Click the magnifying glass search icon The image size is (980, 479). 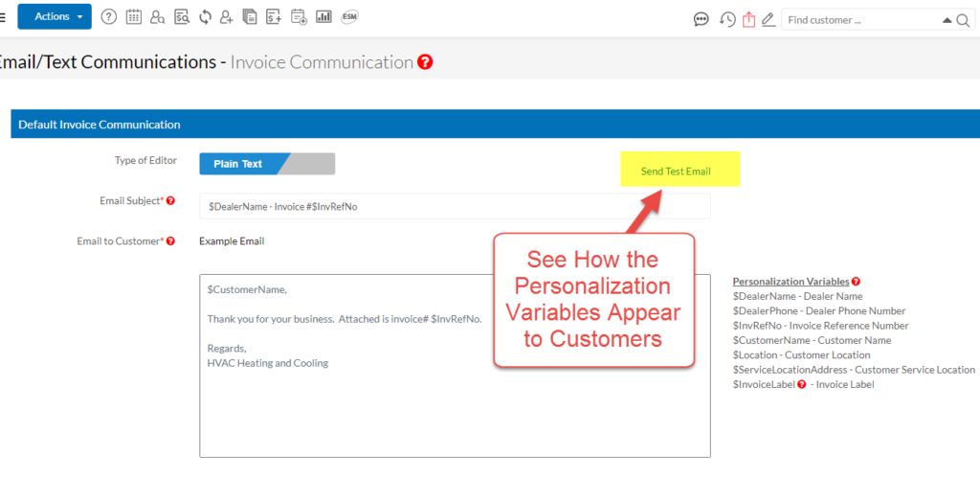tap(963, 21)
